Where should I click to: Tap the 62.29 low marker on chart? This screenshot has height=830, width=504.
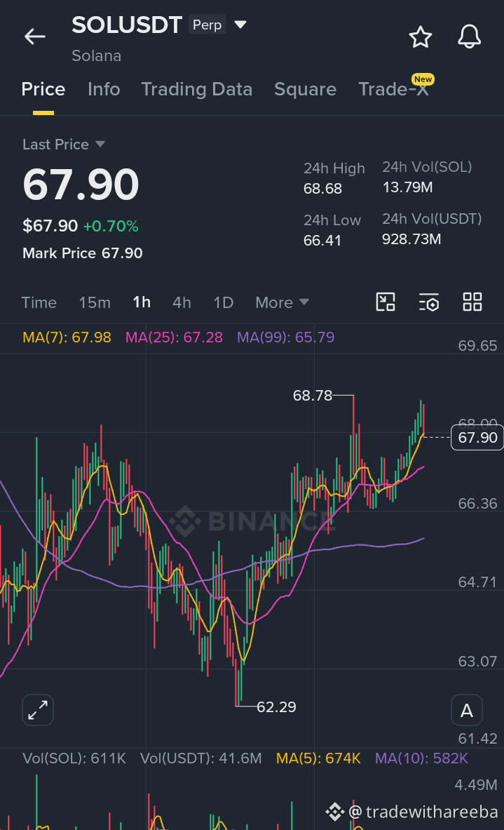(276, 707)
